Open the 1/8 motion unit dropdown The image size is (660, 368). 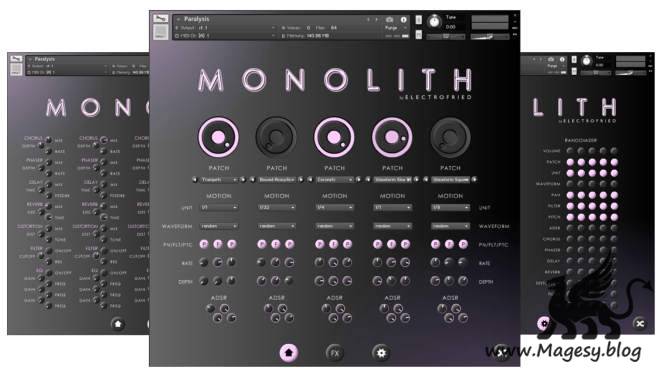click(x=450, y=208)
